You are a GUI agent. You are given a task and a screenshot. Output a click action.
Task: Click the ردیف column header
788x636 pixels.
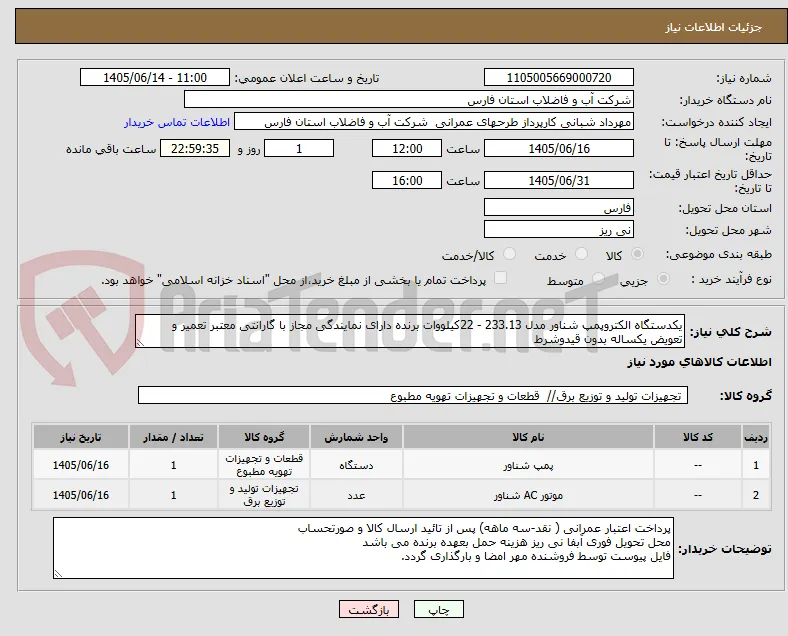point(755,437)
